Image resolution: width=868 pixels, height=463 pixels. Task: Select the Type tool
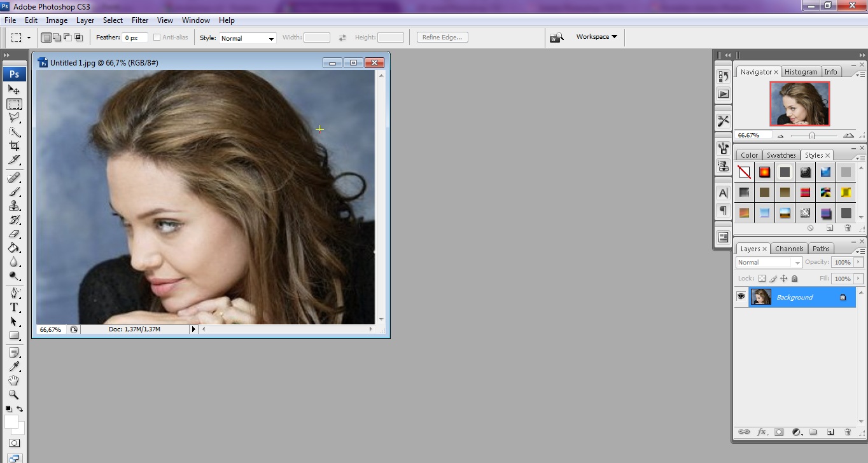(14, 307)
